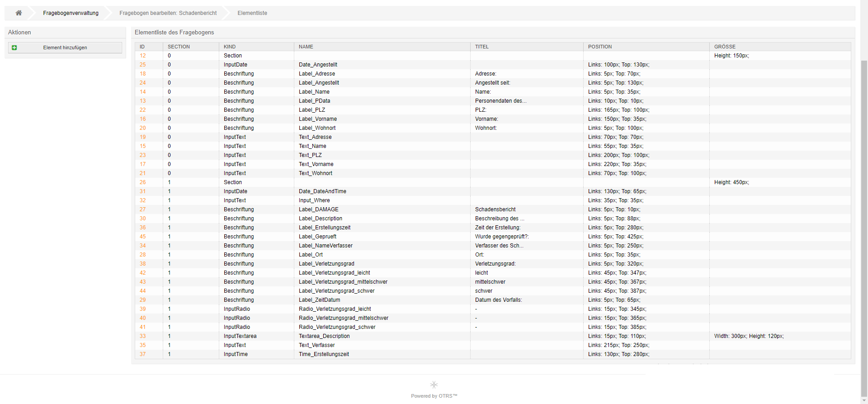This screenshot has width=868, height=404.
Task: Open element ID 13
Action: pos(143,101)
